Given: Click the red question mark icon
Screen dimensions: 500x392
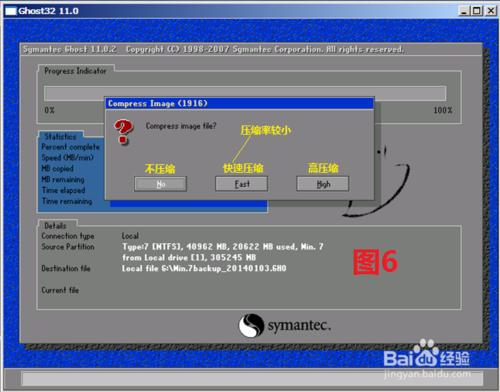Looking at the screenshot, I should (x=123, y=132).
